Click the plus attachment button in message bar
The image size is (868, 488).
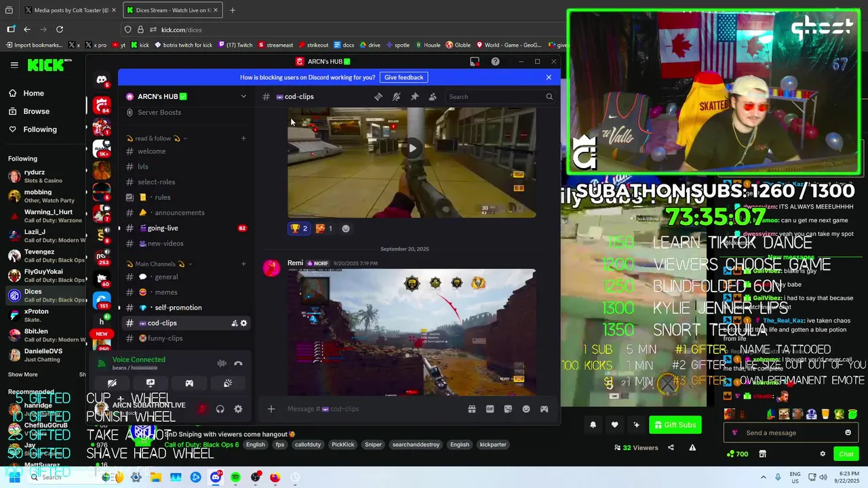(271, 409)
